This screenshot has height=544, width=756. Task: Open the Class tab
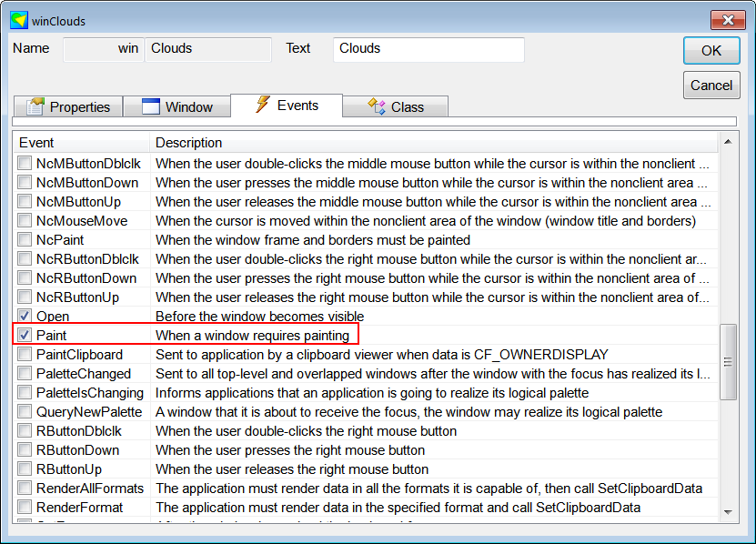coord(396,106)
